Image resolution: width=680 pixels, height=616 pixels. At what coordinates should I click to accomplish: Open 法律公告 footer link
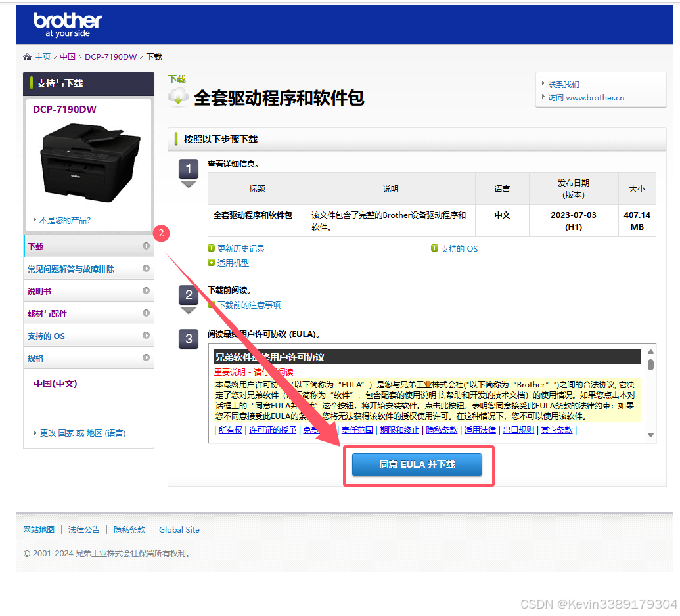pos(84,530)
